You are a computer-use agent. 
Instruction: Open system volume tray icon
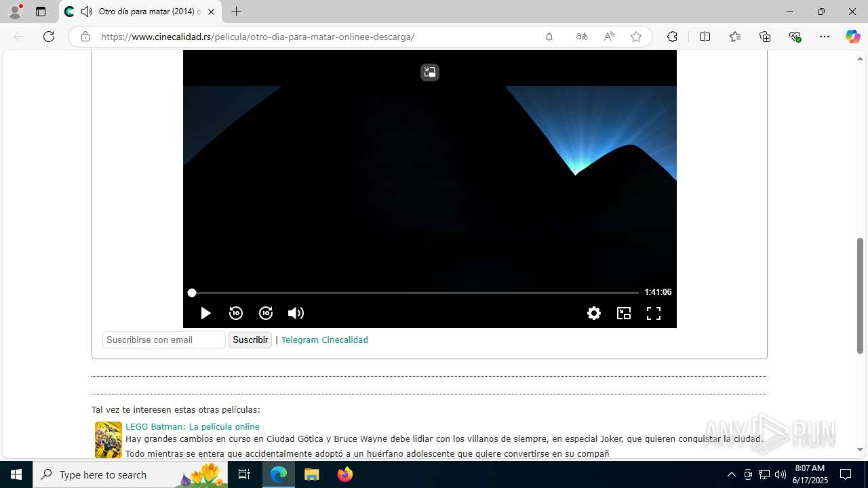pos(781,474)
